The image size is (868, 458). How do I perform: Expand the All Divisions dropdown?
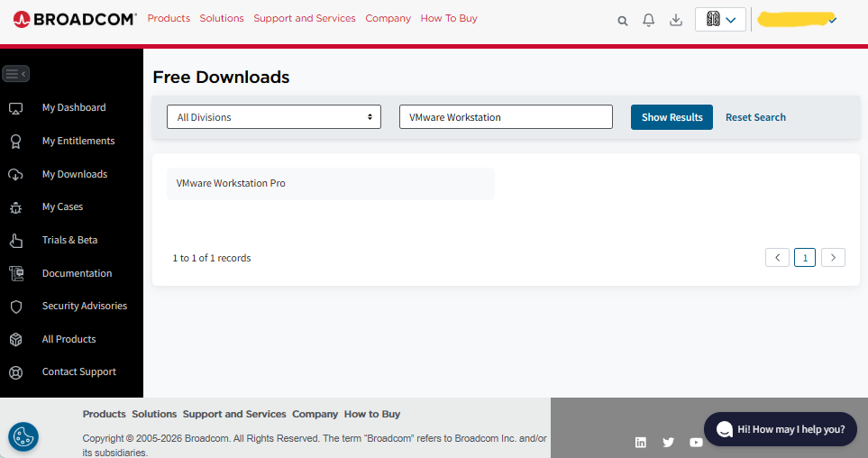(274, 117)
